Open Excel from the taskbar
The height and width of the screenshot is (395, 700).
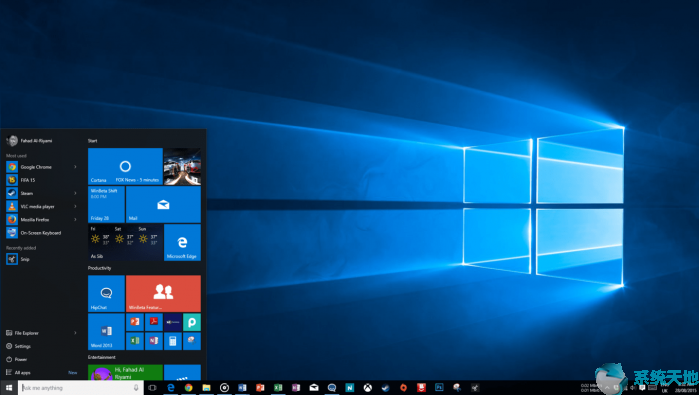278,388
